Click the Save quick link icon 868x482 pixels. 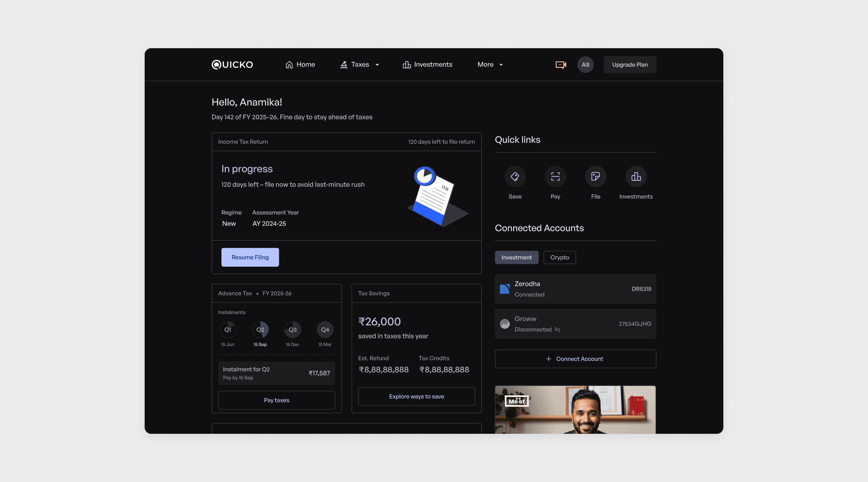pos(515,177)
